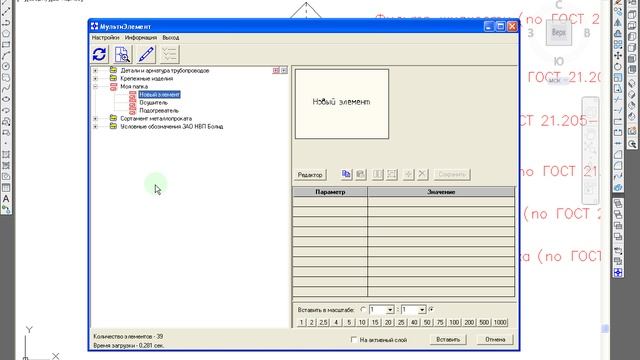640x360 pixels.
Task: Click the gray X delete icon
Action: 422,174
